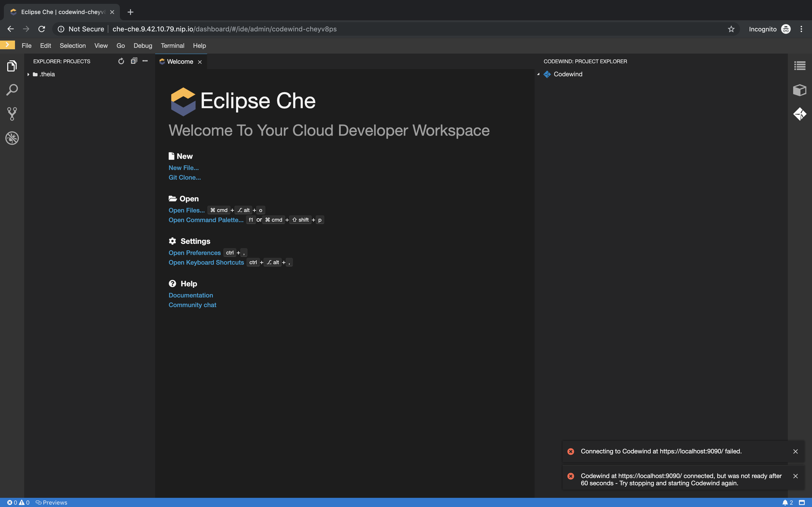812x507 pixels.
Task: Open the Outline view icon on right sidebar
Action: [800, 66]
